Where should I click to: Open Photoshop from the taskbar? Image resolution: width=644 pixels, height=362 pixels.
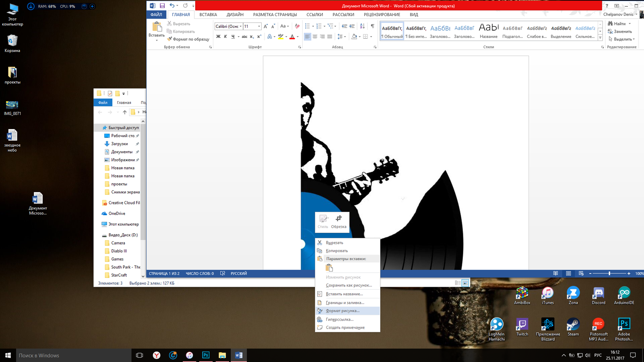206,355
